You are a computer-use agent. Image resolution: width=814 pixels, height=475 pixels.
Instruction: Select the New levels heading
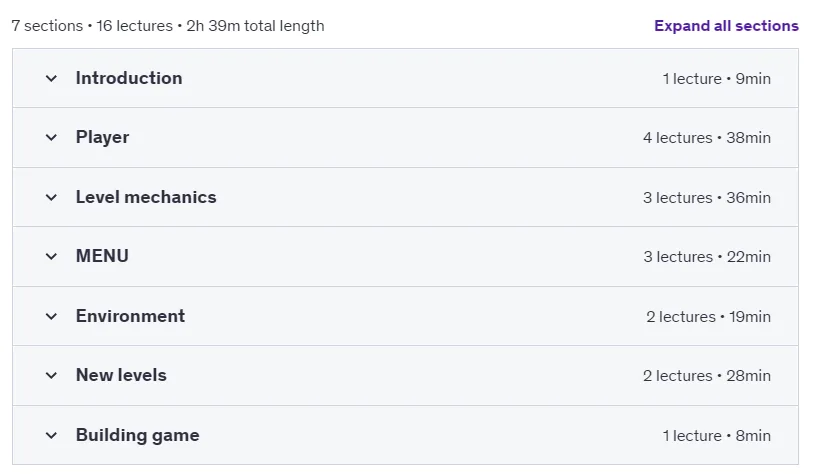(x=121, y=375)
